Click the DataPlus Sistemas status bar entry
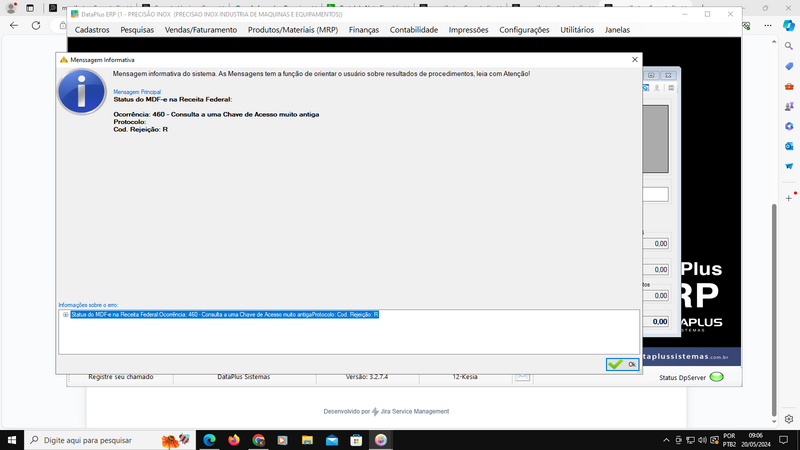 tap(243, 378)
